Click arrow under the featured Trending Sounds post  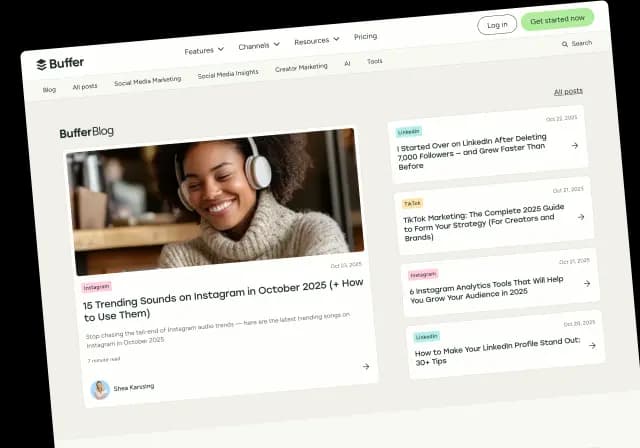point(366,366)
